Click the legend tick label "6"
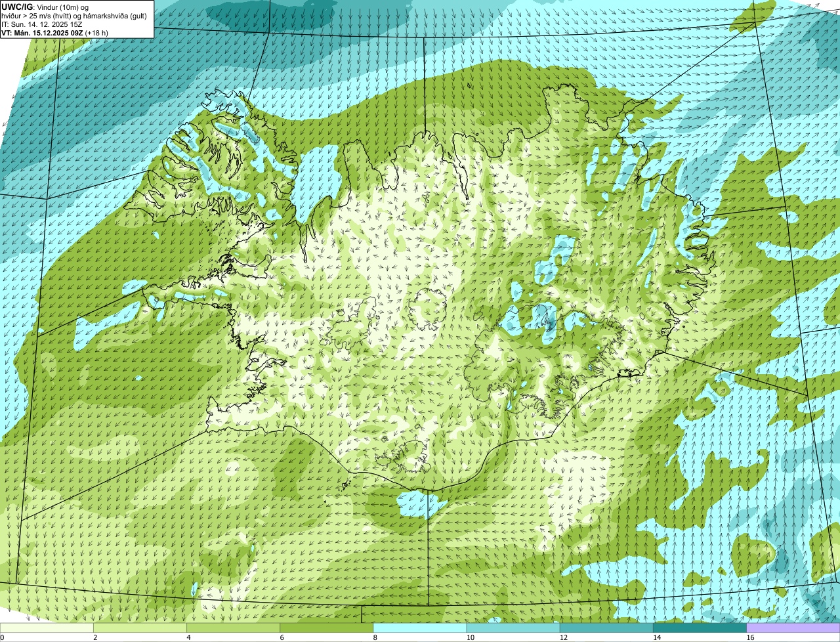The width and height of the screenshot is (840, 642). (282, 637)
